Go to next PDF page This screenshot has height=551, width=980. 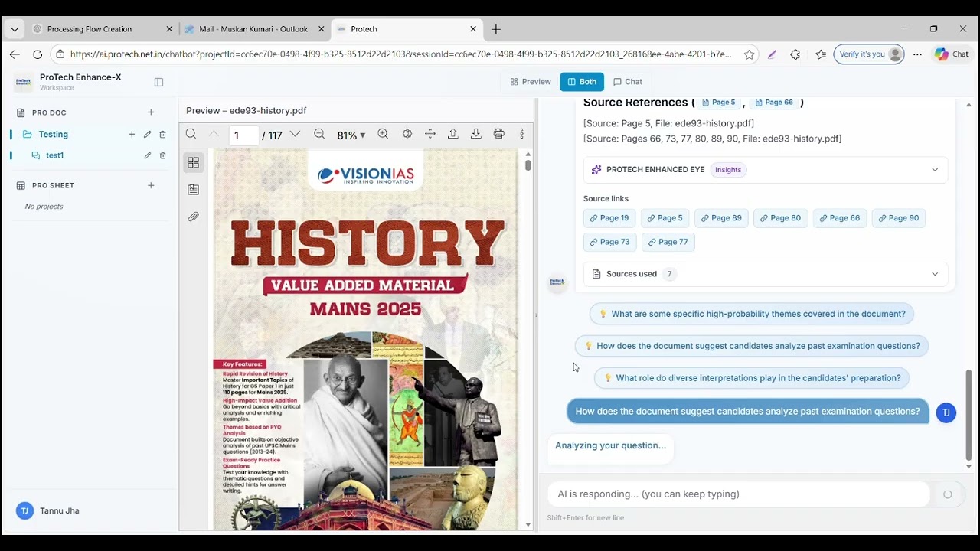pyautogui.click(x=295, y=134)
